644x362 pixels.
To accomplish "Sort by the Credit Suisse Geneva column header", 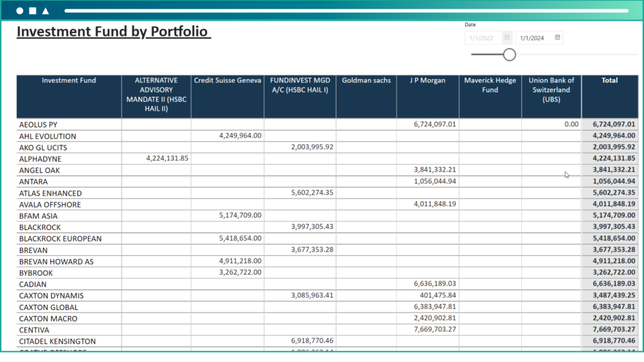I will [227, 80].
